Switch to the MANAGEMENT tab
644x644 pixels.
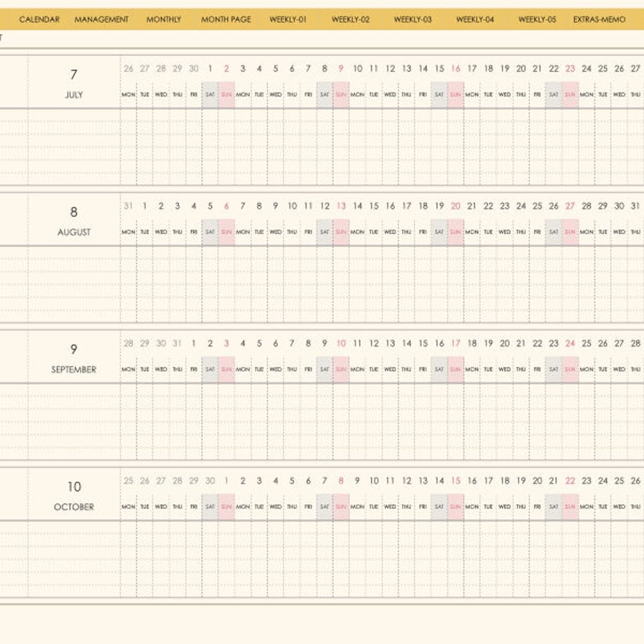click(101, 20)
